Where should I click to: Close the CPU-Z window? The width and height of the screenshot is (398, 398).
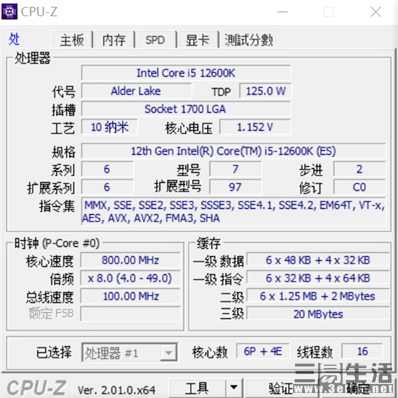point(376,12)
